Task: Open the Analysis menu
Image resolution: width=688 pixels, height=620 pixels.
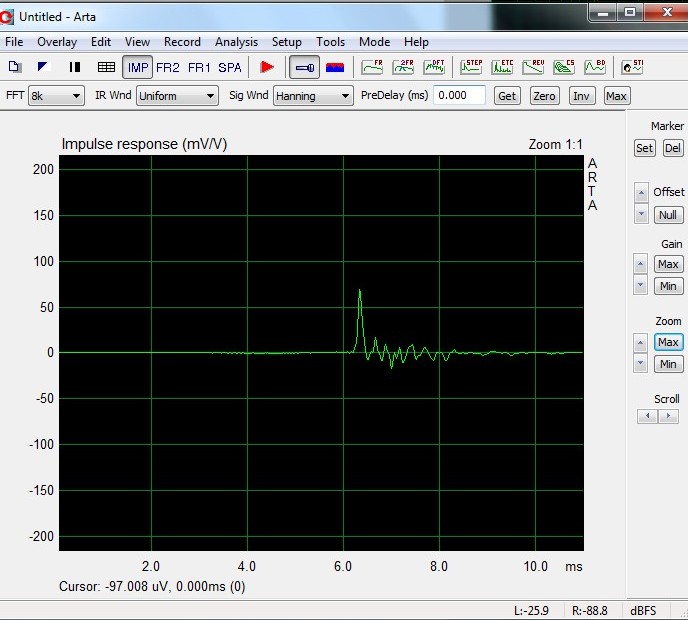Action: tap(236, 42)
